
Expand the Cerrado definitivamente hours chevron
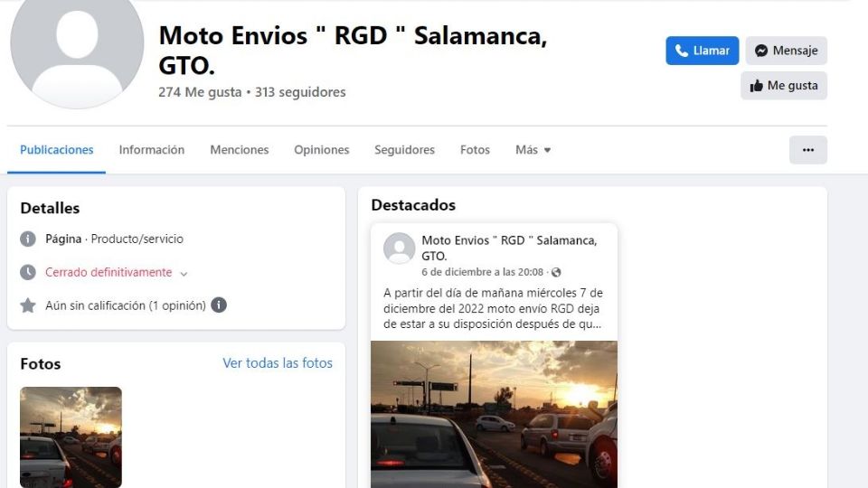coord(184,273)
